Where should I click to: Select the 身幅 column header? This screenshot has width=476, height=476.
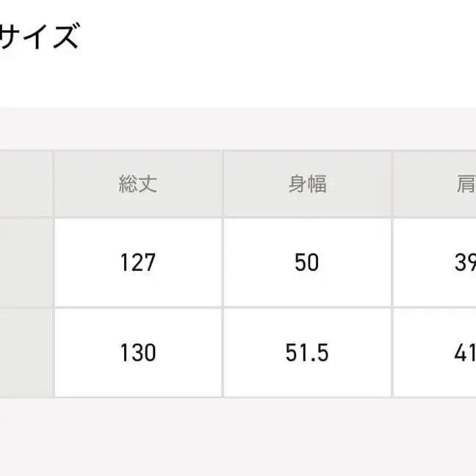click(x=307, y=184)
